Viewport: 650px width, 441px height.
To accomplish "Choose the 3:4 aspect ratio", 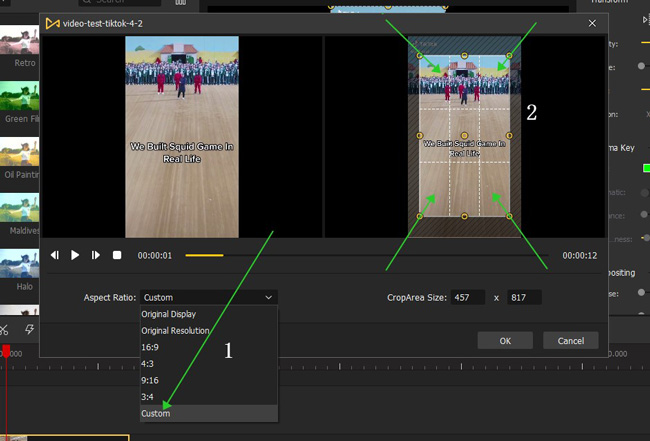I will (x=209, y=397).
